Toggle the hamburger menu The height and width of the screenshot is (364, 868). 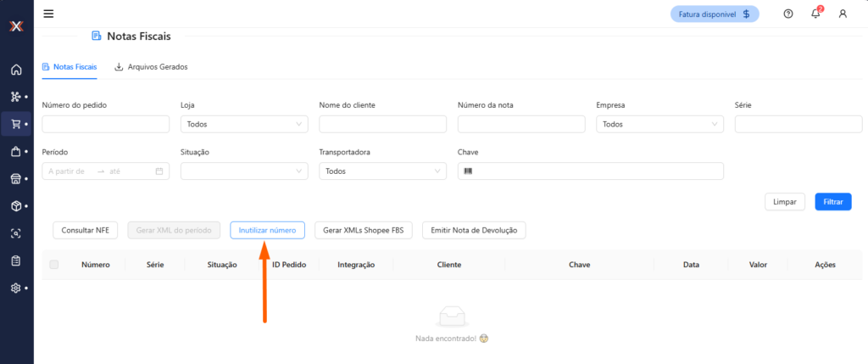[x=48, y=14]
